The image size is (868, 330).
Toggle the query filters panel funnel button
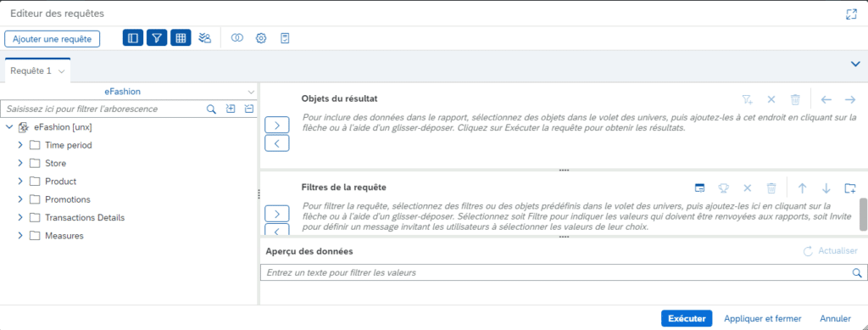click(x=157, y=38)
